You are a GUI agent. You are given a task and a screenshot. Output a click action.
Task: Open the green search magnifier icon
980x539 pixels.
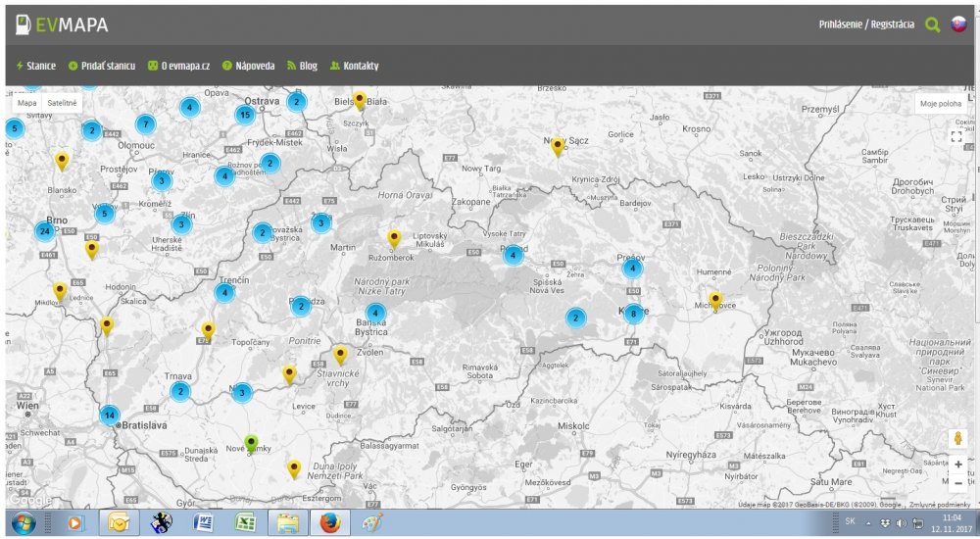point(933,25)
